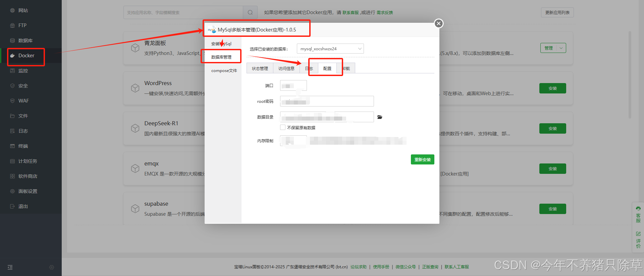This screenshot has width=644, height=276.
Task: Click the app search input field
Action: tap(183, 12)
